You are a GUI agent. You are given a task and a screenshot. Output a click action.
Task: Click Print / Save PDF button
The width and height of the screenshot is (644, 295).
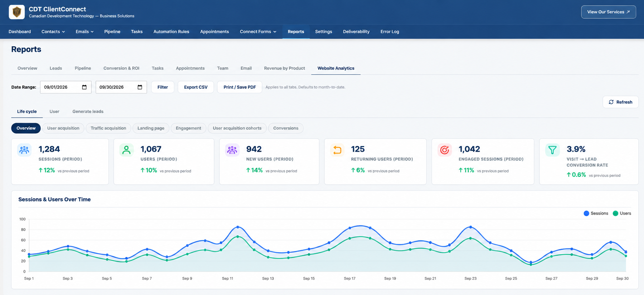240,87
